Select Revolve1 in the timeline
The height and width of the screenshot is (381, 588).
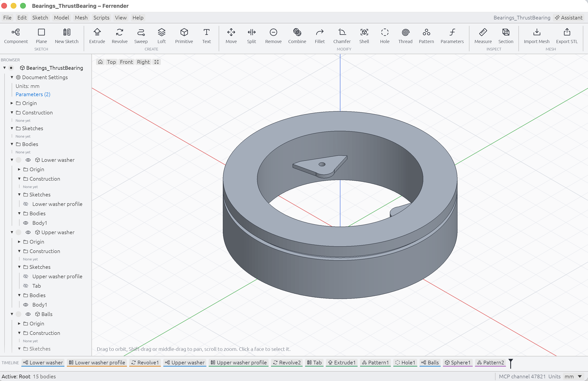point(145,363)
